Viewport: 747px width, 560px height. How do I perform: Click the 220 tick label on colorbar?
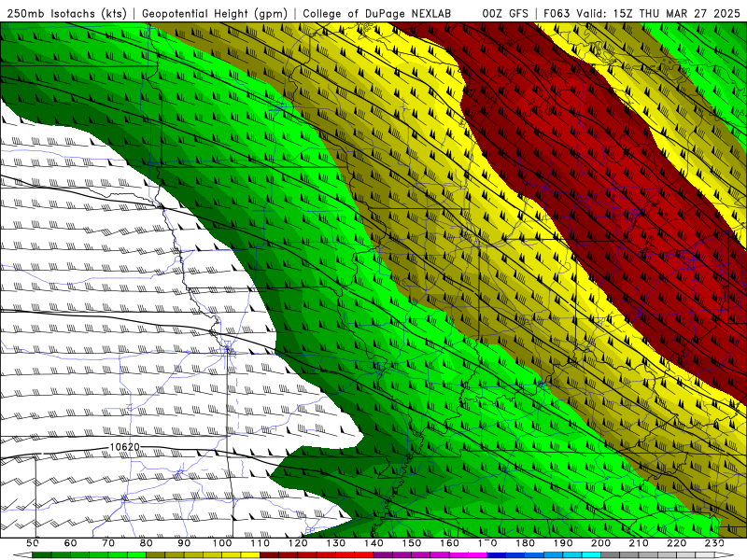676,543
